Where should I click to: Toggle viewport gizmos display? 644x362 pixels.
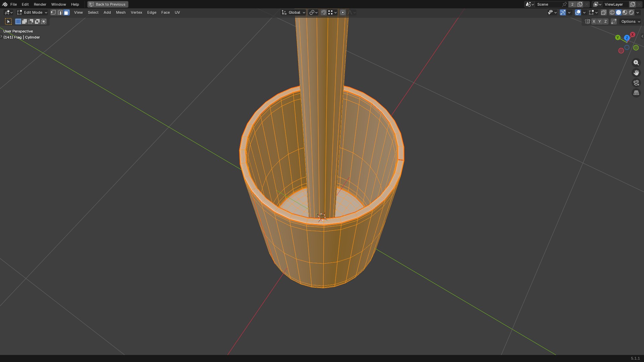[563, 12]
